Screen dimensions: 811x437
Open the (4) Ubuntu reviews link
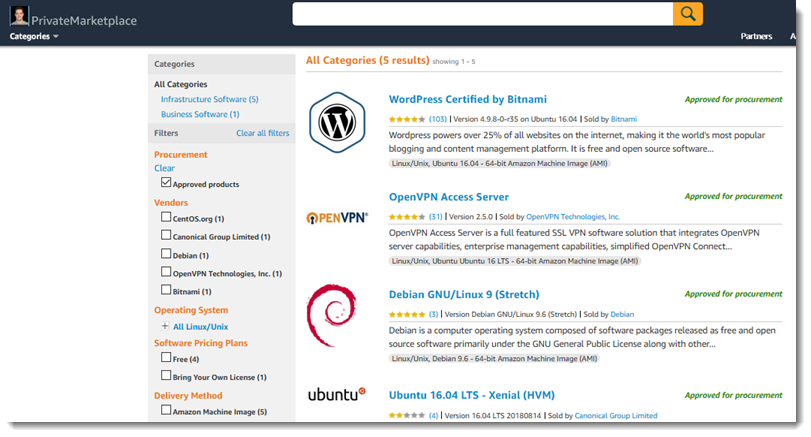[433, 415]
